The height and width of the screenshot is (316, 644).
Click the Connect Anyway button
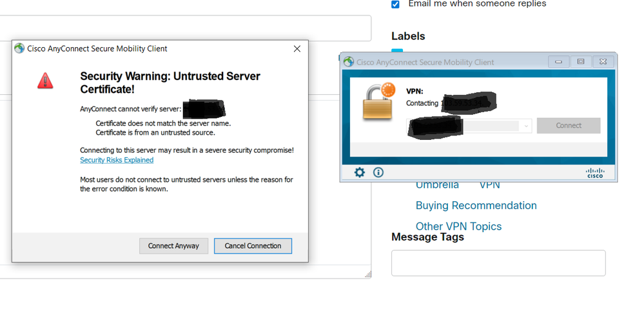click(x=173, y=246)
